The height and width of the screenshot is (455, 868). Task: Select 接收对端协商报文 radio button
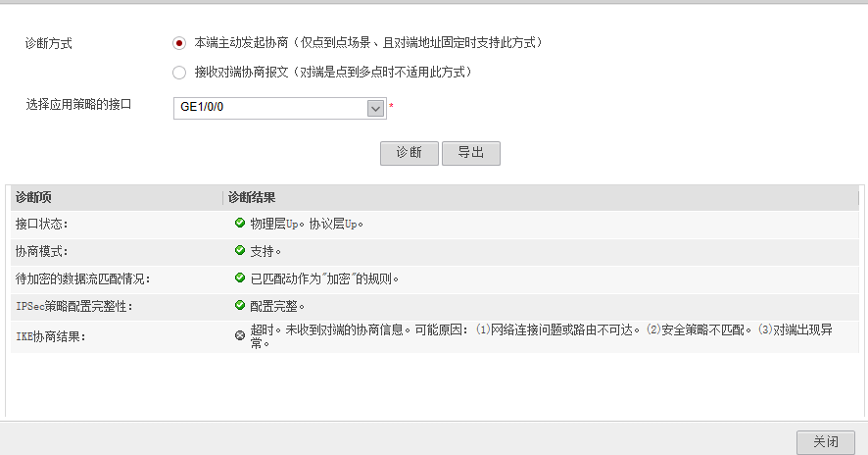[x=178, y=73]
